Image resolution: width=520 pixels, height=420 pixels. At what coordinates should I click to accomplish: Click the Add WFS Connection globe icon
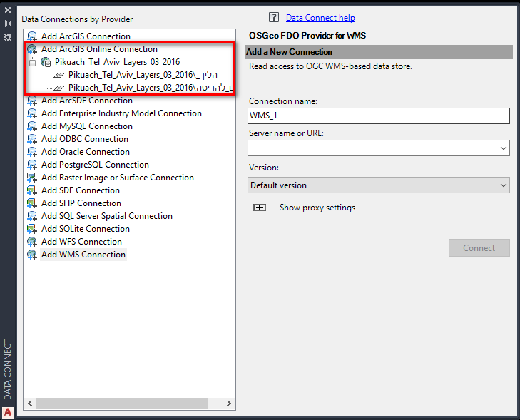32,242
